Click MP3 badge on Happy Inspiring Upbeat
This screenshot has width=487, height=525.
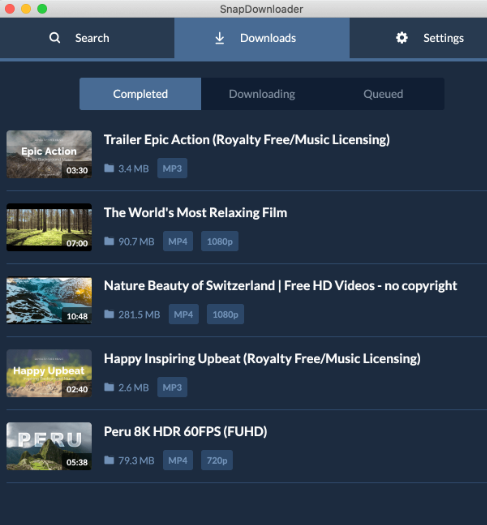point(172,387)
